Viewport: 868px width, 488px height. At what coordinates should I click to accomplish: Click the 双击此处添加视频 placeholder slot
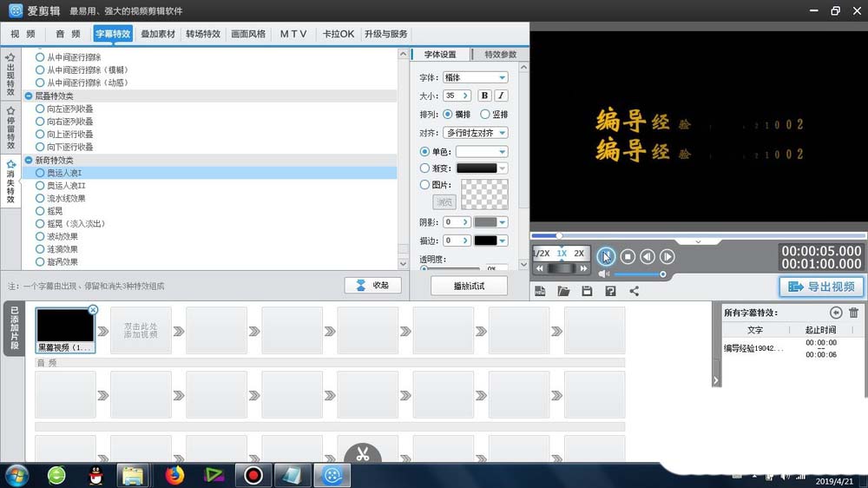(x=141, y=331)
